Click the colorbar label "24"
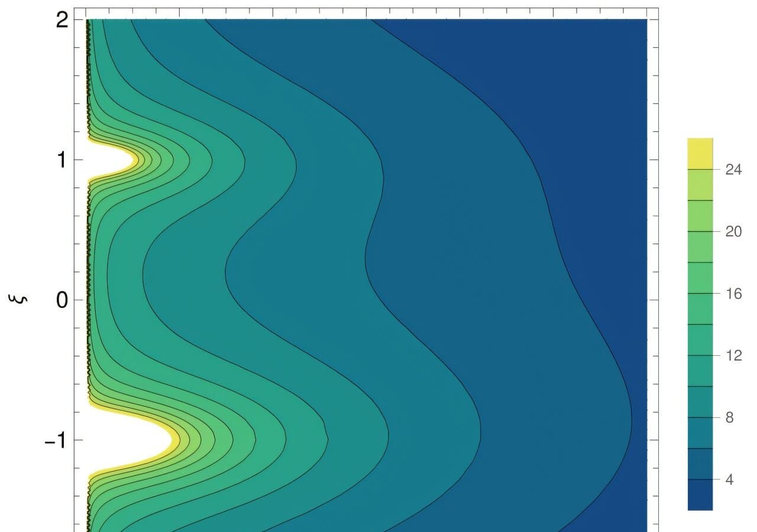This screenshot has width=757, height=532. [x=733, y=170]
